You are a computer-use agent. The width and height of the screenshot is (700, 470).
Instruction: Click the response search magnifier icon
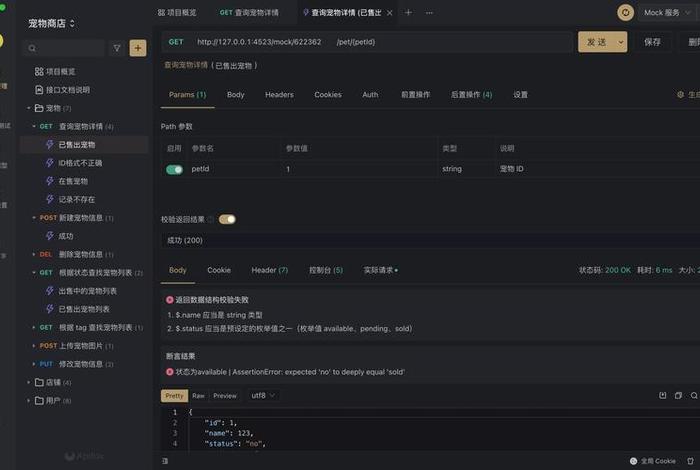(x=694, y=395)
